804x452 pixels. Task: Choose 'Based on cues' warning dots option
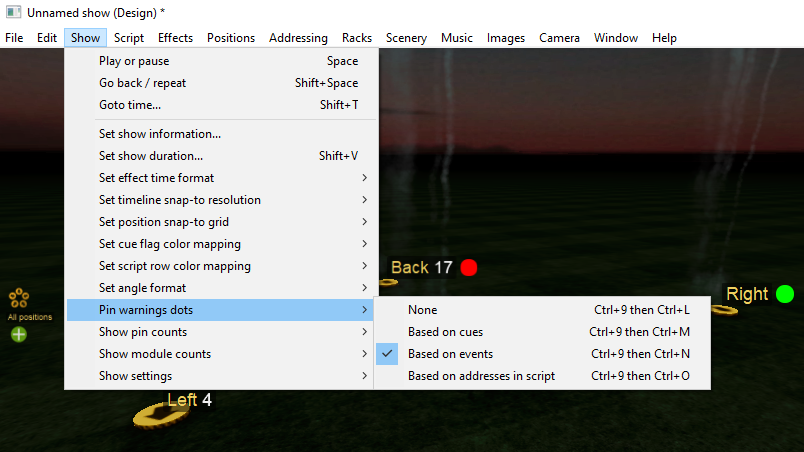pos(445,332)
